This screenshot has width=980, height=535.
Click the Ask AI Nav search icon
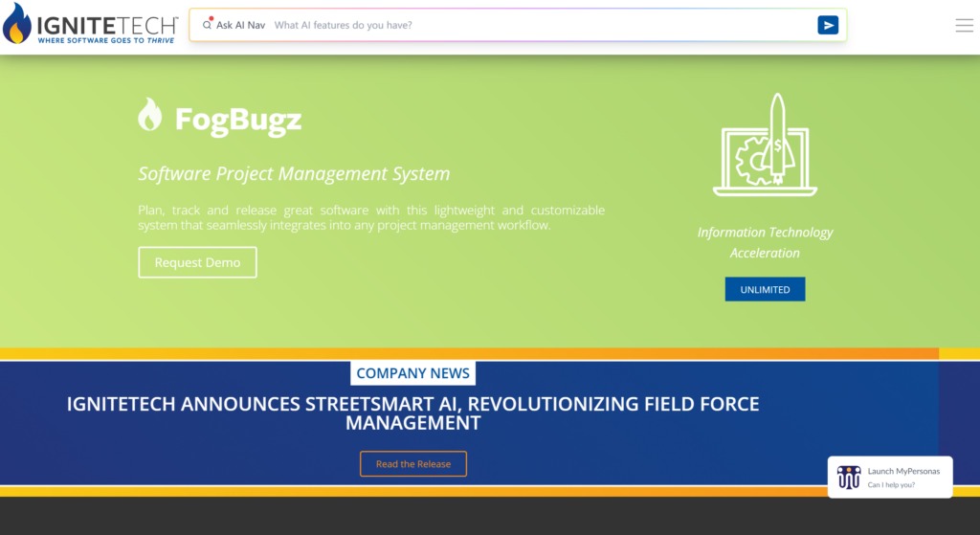point(208,25)
